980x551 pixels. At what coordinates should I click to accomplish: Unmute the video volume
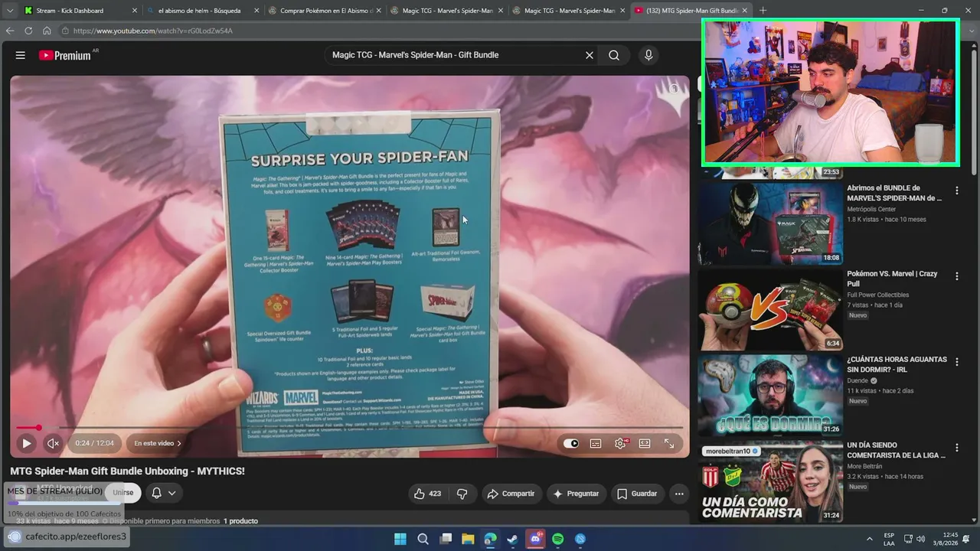tap(53, 443)
